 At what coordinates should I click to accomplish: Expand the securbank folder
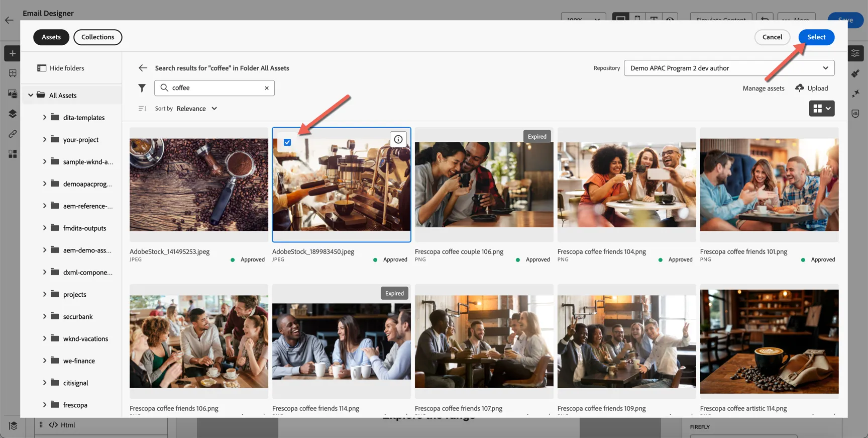coord(44,316)
